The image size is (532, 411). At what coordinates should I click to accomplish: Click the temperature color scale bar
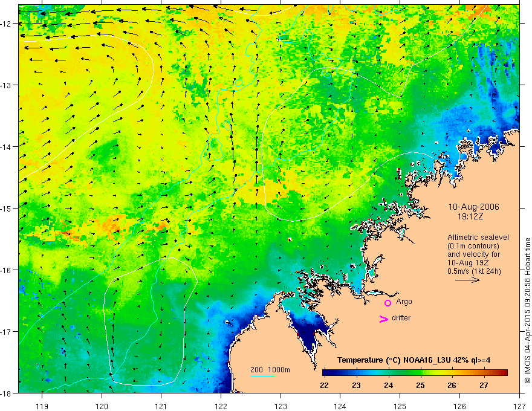click(415, 372)
